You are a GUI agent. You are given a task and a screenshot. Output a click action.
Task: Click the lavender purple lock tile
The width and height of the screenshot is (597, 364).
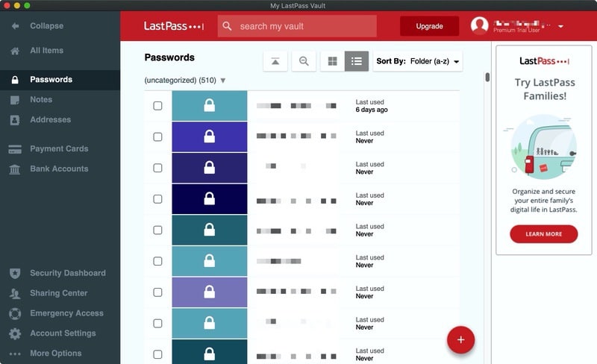point(210,292)
